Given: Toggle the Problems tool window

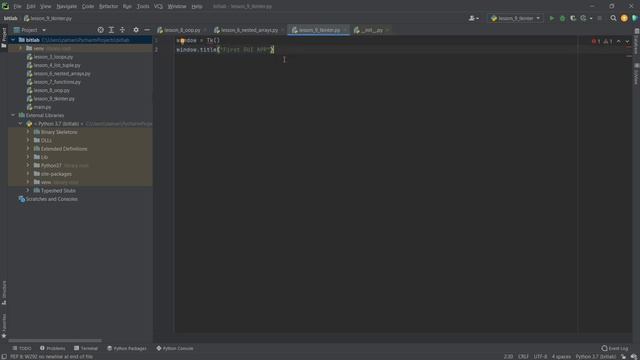Looking at the screenshot, I should coord(53,348).
